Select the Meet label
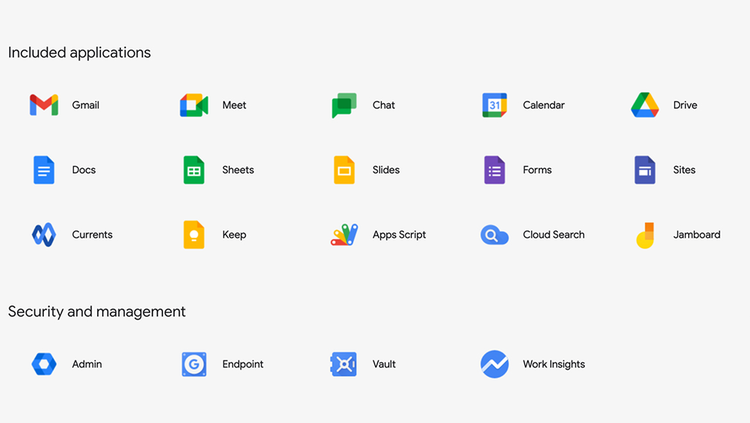The width and height of the screenshot is (750, 423). point(234,105)
